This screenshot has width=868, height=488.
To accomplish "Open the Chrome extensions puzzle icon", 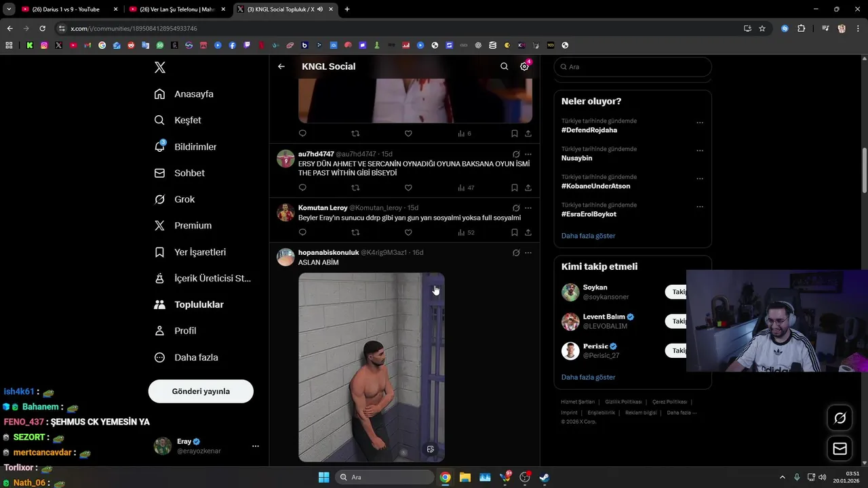I will pos(801,28).
